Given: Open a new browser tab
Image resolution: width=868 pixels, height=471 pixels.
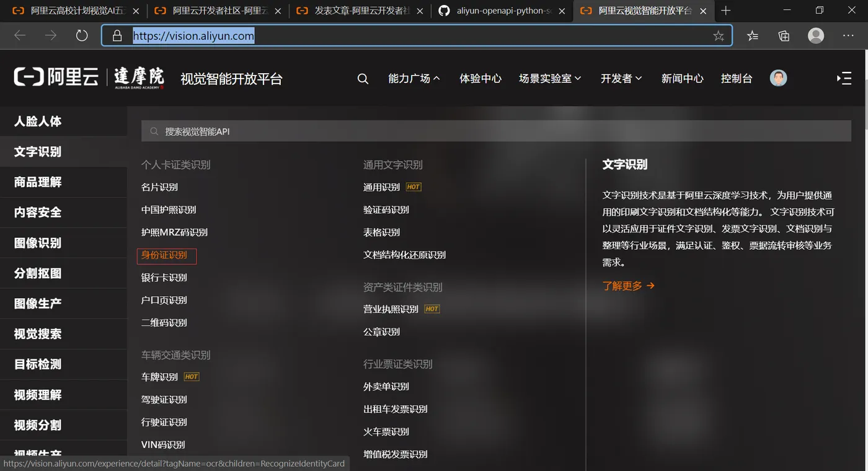Looking at the screenshot, I should point(726,11).
